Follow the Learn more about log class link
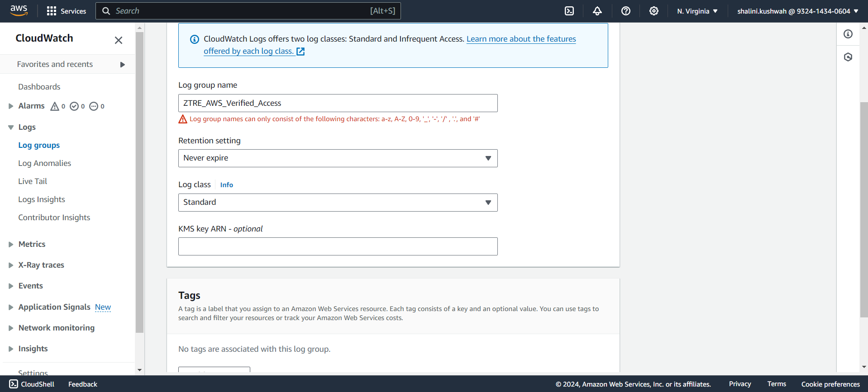 click(390, 45)
